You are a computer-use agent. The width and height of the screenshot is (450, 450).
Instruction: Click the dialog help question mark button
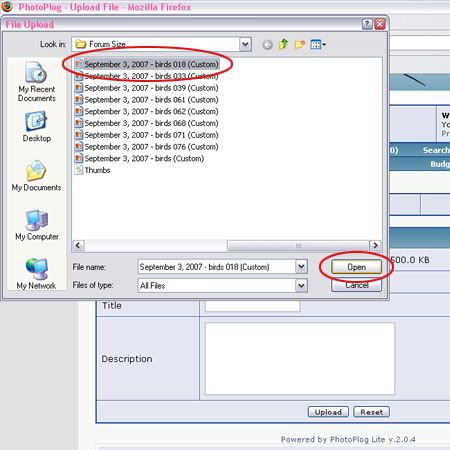click(367, 24)
